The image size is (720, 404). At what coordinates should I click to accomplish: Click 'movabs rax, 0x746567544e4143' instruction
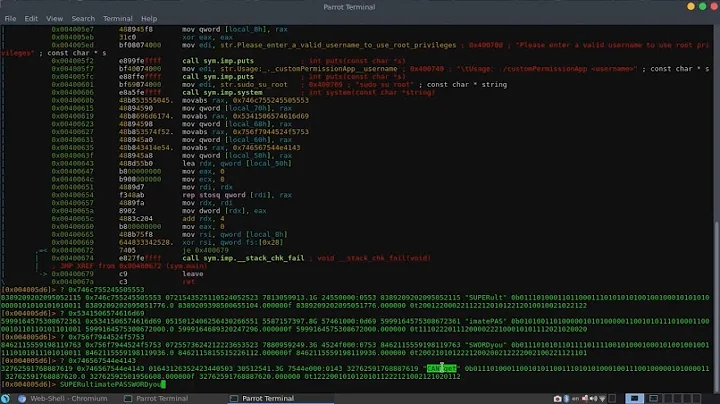[241, 147]
